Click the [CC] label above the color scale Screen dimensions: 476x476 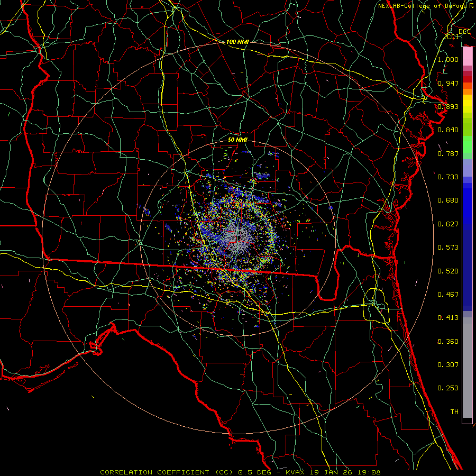pyautogui.click(x=452, y=36)
